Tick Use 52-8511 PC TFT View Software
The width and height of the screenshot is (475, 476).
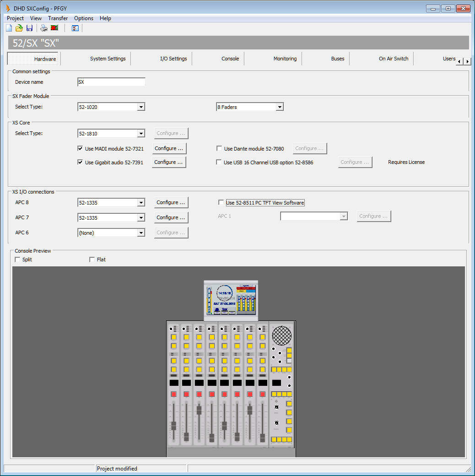coord(221,202)
